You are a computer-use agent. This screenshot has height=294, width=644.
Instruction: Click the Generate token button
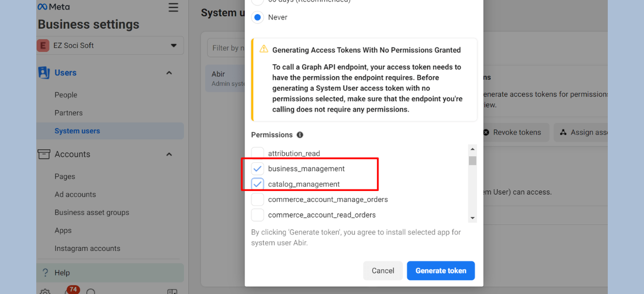441,270
